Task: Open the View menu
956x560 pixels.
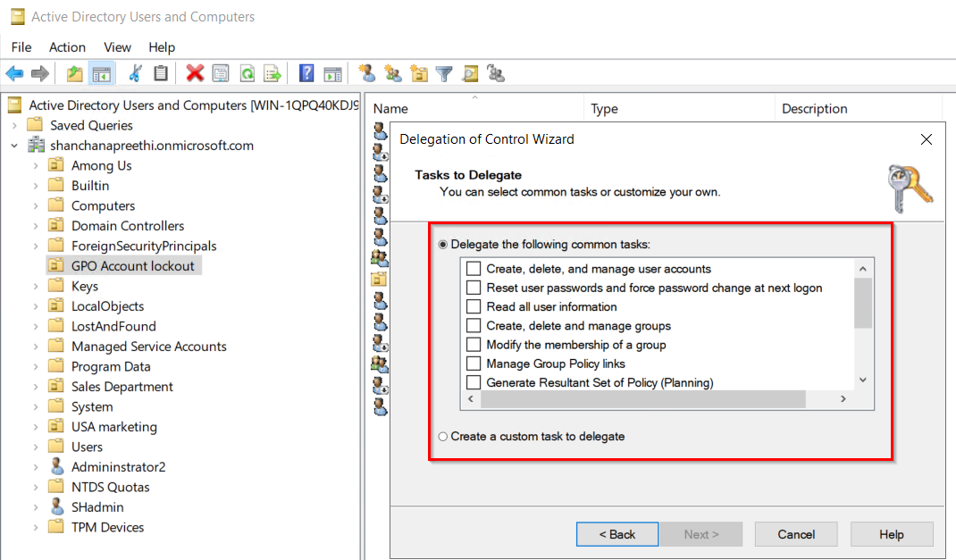Action: click(117, 46)
